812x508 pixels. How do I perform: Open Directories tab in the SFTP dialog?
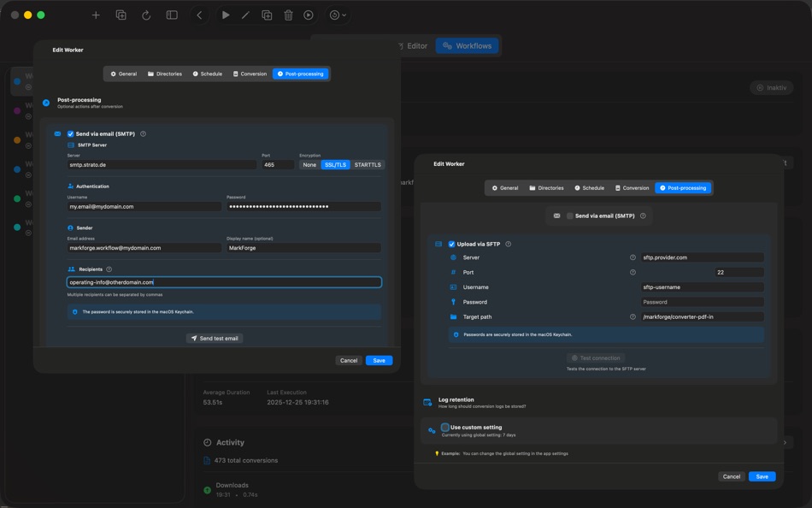(x=546, y=187)
